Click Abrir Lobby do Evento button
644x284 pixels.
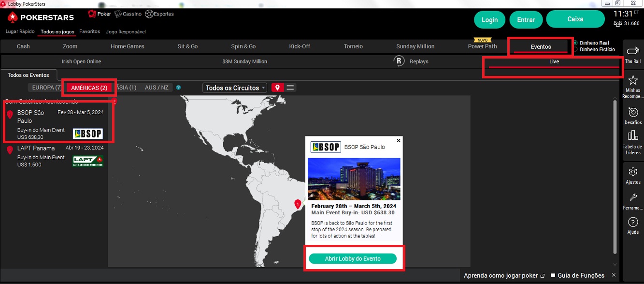tap(353, 259)
